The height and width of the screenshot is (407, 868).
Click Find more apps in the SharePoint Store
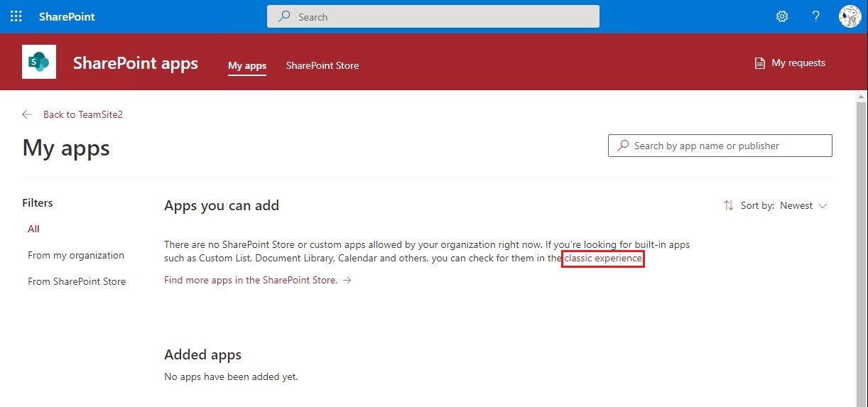[258, 280]
